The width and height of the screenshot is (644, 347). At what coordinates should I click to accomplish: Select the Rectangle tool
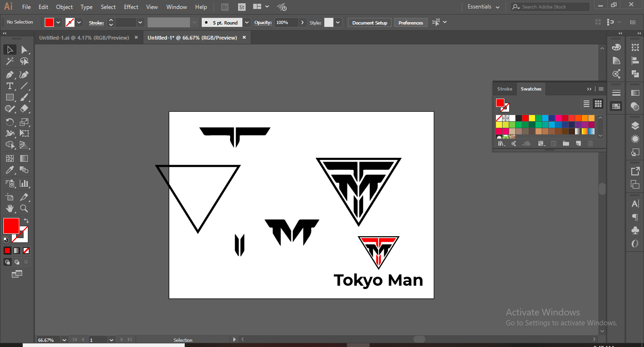(9, 97)
